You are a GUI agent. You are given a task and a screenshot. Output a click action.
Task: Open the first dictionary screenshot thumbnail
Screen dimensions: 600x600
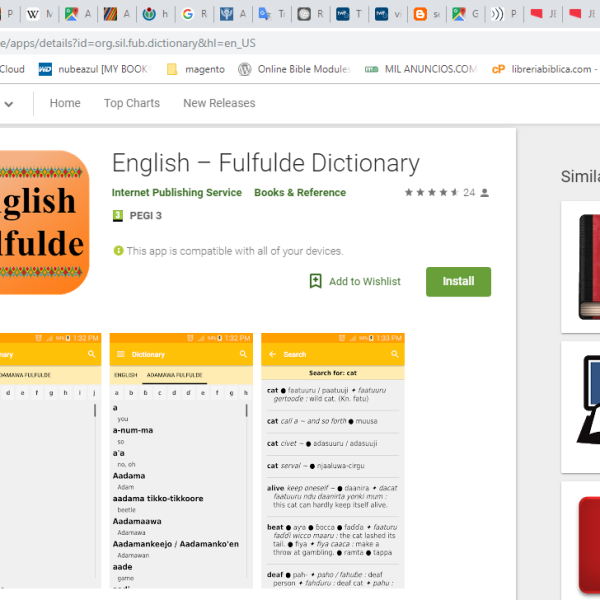click(x=51, y=460)
